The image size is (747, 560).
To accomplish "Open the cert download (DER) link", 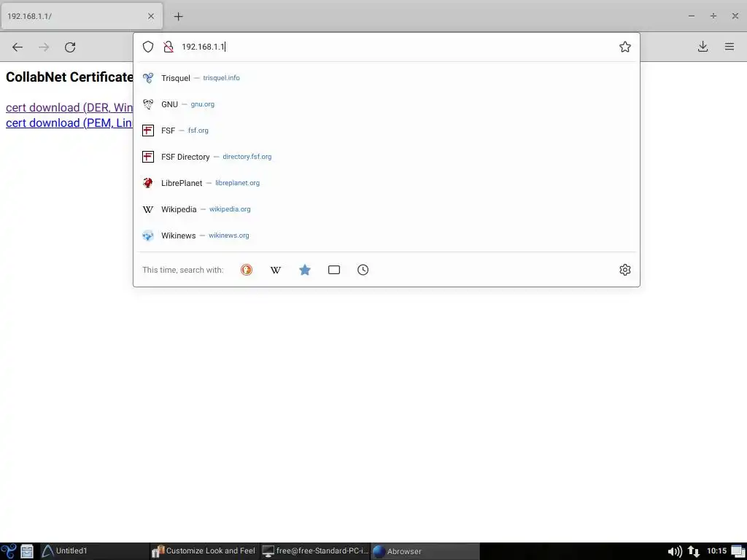I will 69,108.
